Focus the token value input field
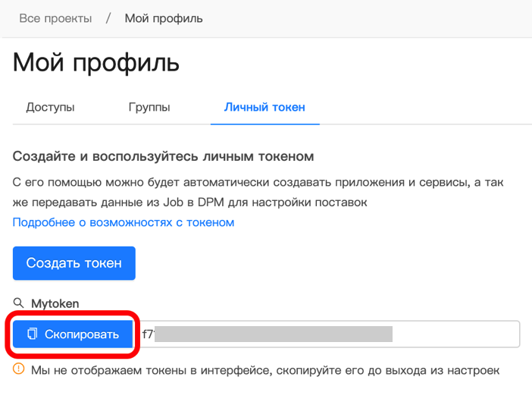532x405 pixels. [455, 334]
